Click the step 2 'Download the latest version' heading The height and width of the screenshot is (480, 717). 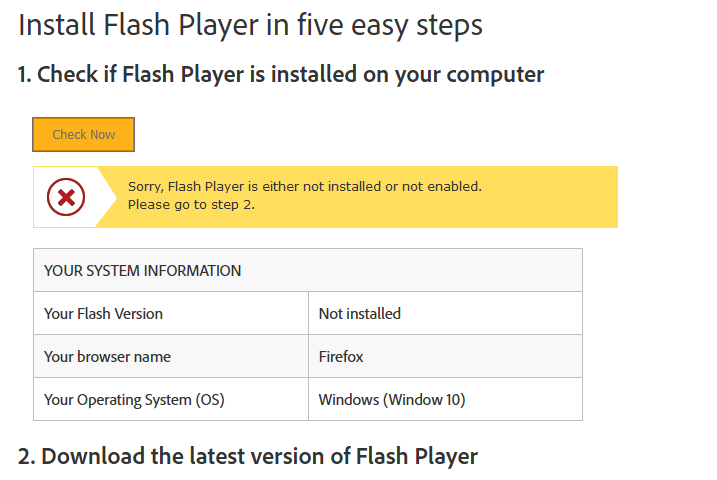(248, 457)
